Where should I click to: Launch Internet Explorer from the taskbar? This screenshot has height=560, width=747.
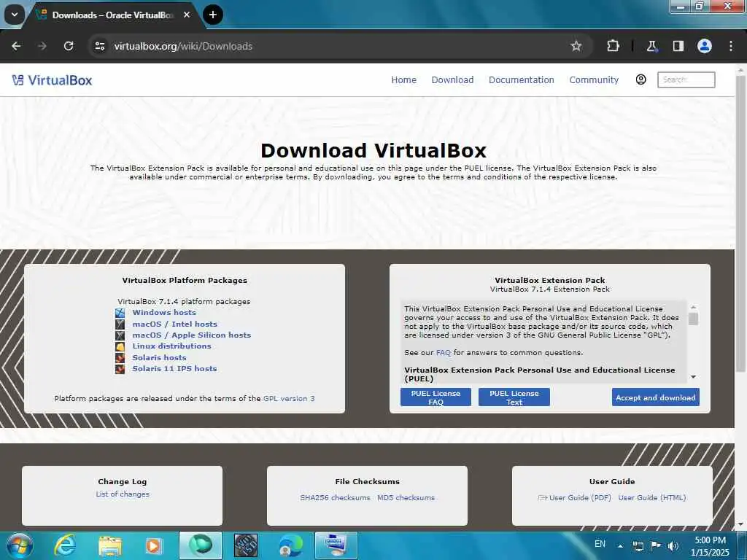click(x=65, y=545)
